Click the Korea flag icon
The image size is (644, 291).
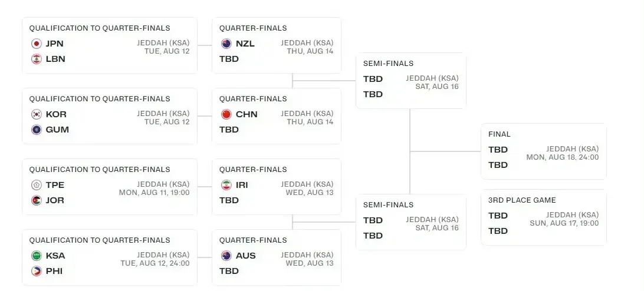pyautogui.click(x=36, y=114)
